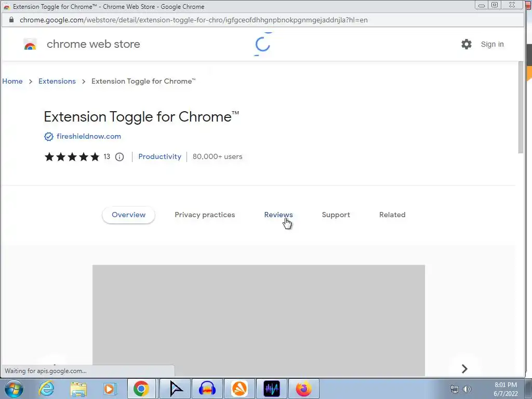Click the Sign in link

coord(493,44)
